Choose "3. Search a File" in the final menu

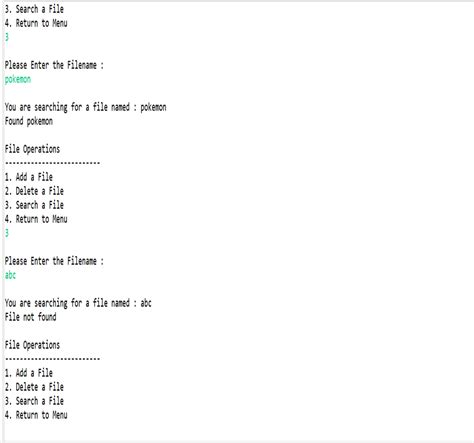tap(34, 401)
